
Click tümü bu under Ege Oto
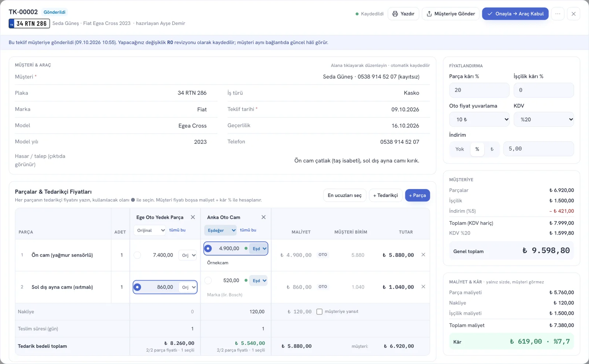177,230
